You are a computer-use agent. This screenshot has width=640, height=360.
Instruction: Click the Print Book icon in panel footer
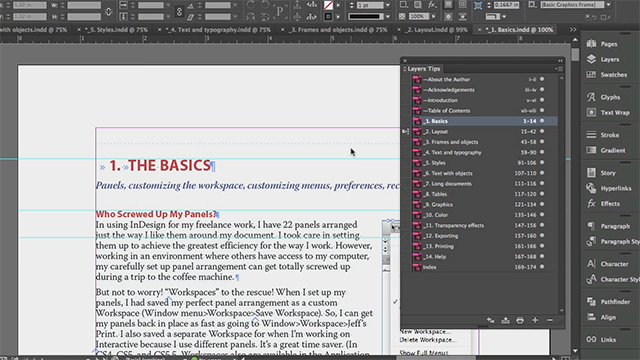coord(520,320)
